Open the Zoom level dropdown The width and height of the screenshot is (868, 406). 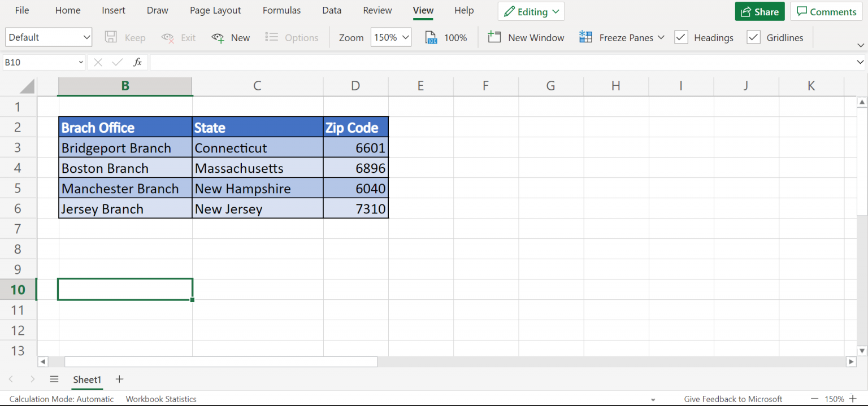pos(390,37)
